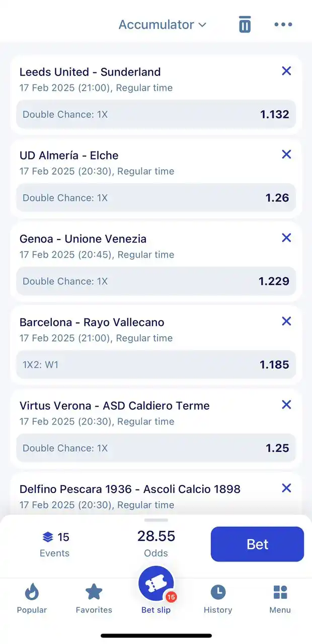Open the three-dot options menu
Viewport: 312px width, 644px height.
[283, 24]
